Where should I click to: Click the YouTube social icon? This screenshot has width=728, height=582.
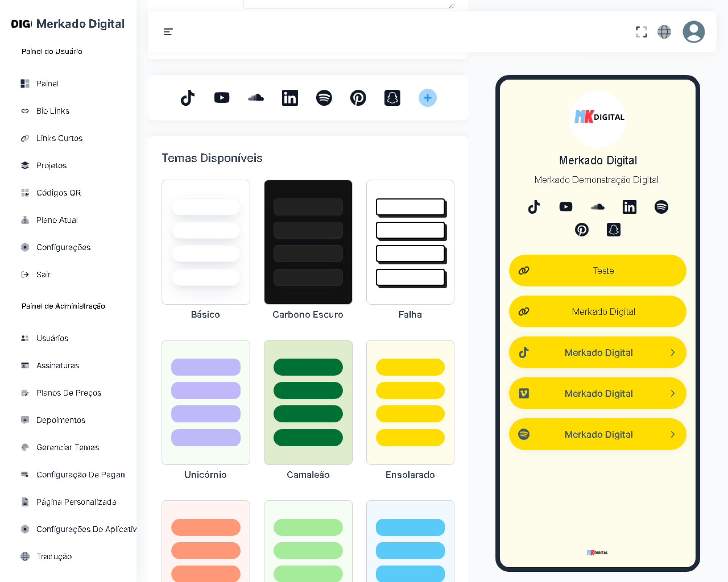221,98
